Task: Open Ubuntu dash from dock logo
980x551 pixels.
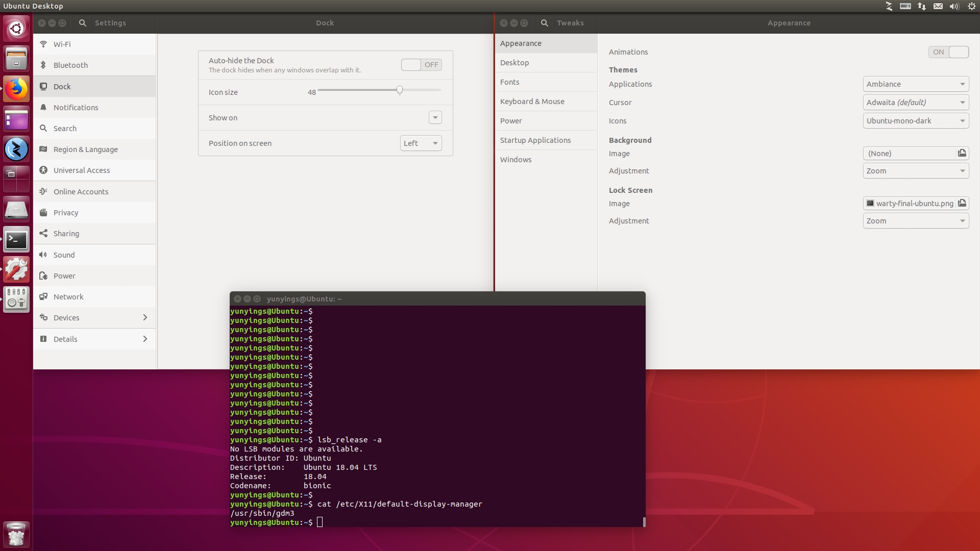Action: click(16, 29)
